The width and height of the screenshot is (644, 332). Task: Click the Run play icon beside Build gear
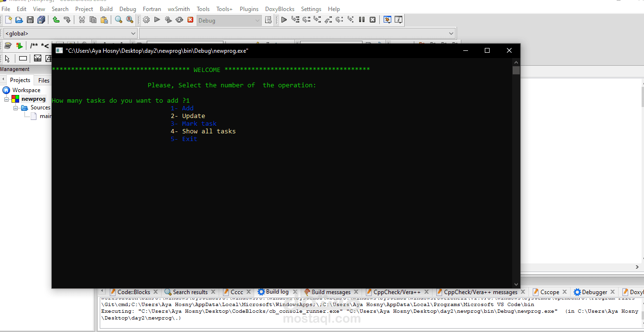[157, 20]
